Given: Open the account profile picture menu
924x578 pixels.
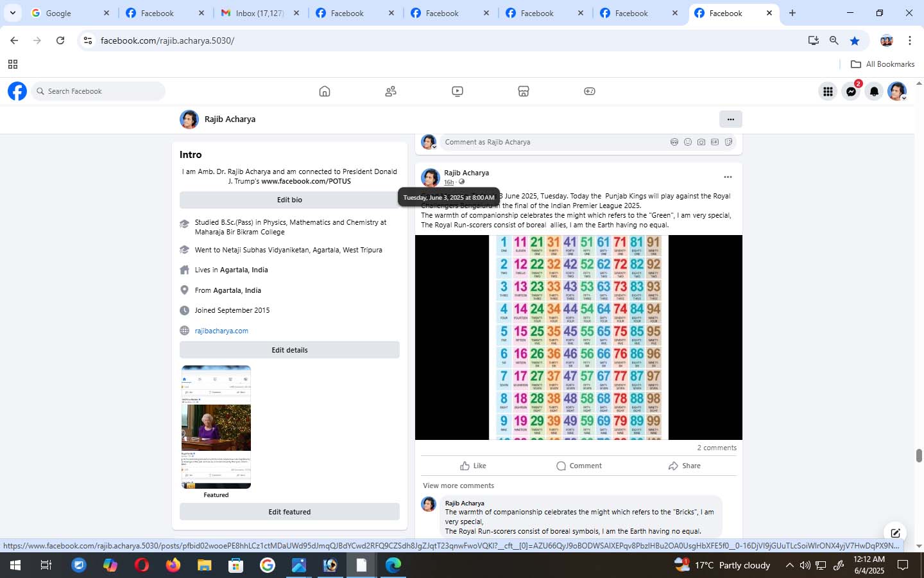Looking at the screenshot, I should pyautogui.click(x=897, y=92).
